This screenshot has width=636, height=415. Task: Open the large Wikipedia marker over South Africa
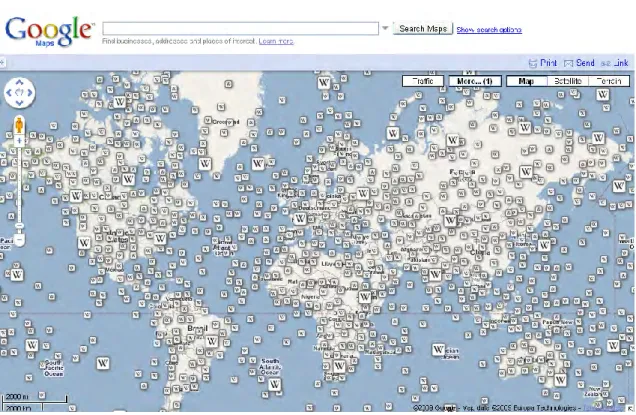coord(339,367)
